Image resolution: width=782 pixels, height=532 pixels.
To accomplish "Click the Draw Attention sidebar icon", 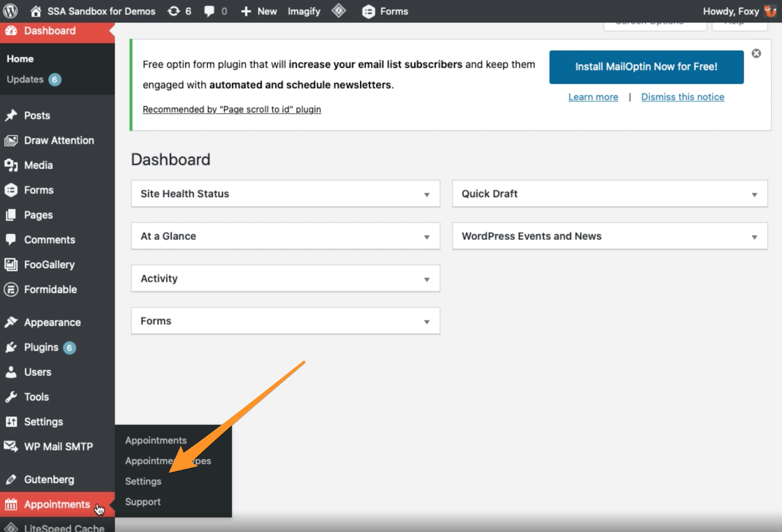I will 11,140.
